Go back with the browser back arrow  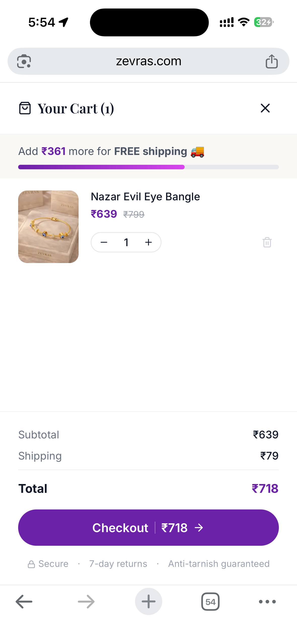coord(24,602)
